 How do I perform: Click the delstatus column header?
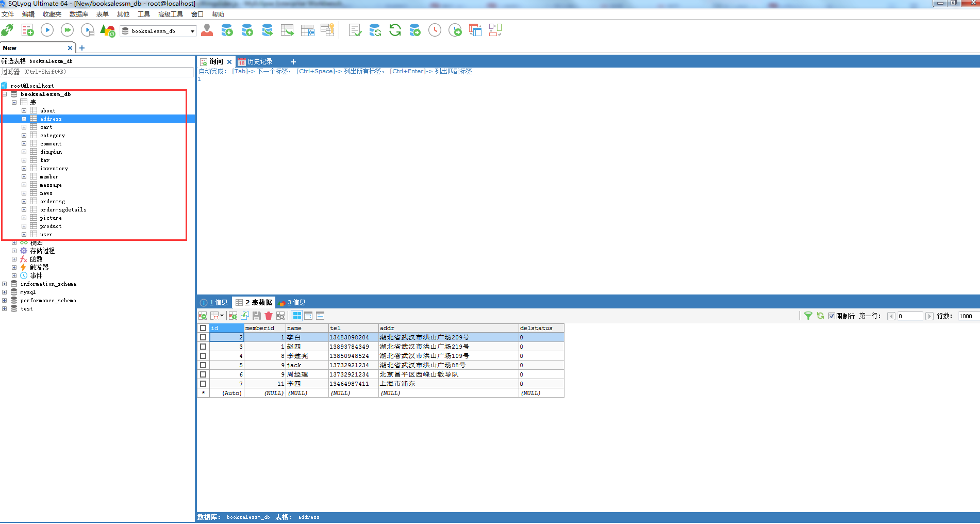coord(541,328)
